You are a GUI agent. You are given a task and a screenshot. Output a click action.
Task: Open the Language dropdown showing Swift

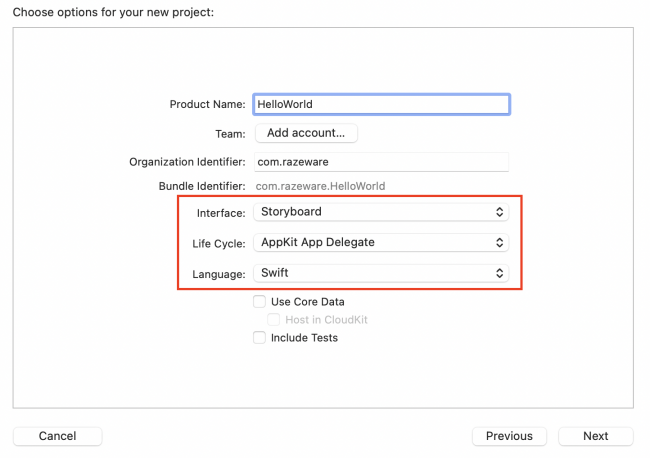coord(380,272)
